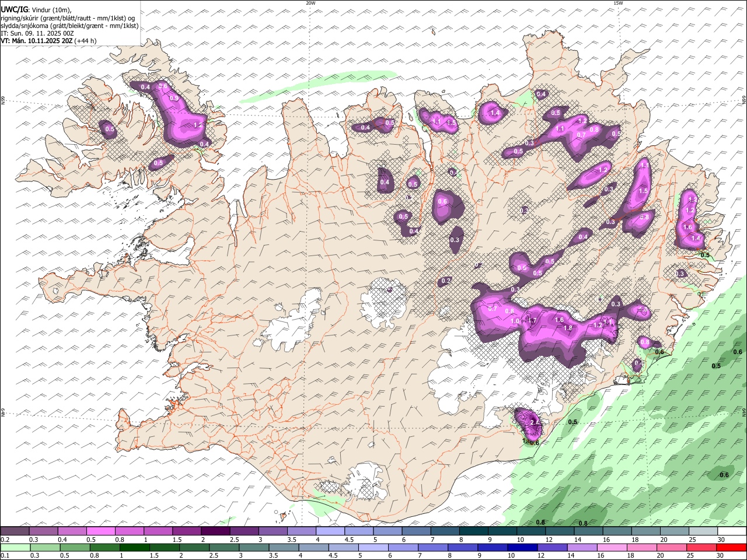Screen dimensions: 747x560
Task: Select the light pink 16–18 rain swatch
Action: pyautogui.click(x=612, y=548)
